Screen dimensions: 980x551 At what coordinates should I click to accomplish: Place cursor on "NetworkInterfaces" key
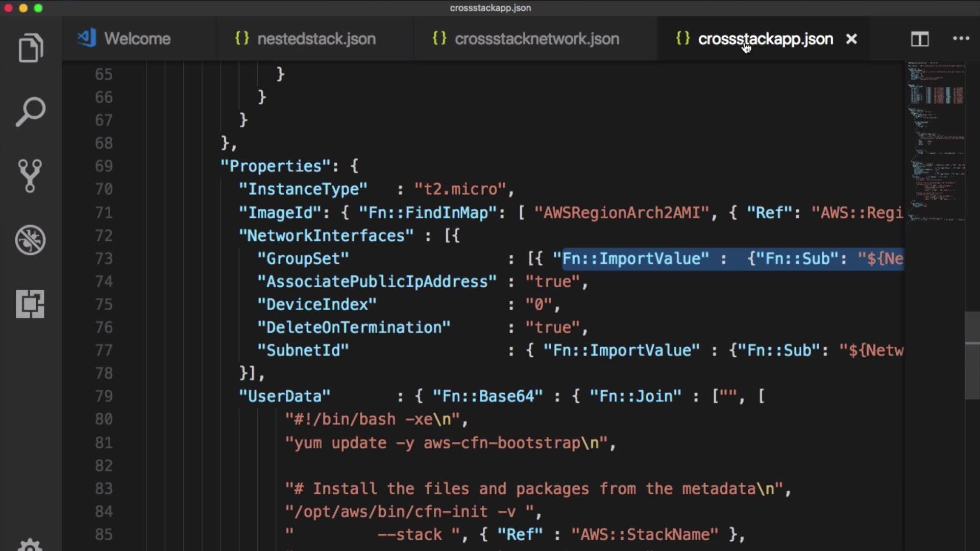click(327, 236)
